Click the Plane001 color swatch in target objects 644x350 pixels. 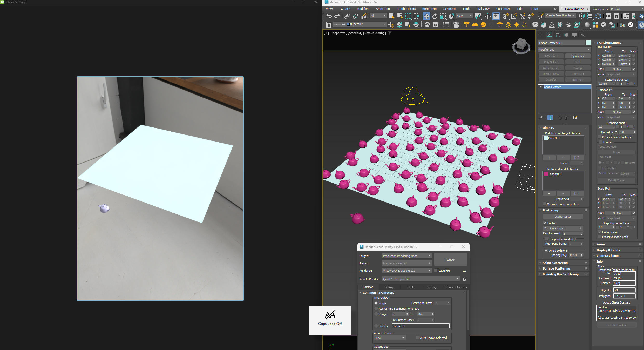(546, 138)
